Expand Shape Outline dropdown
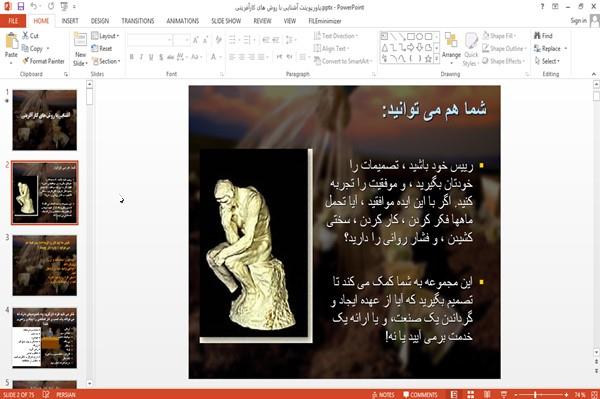 [504, 48]
